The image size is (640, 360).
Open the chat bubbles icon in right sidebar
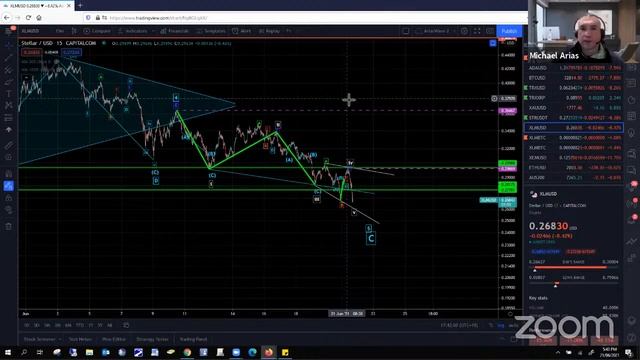point(632,153)
